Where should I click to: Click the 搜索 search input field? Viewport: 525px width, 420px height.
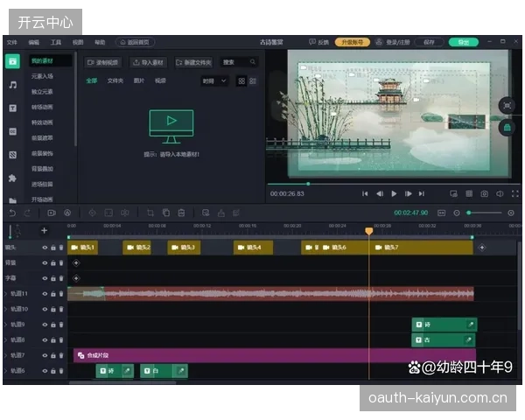239,62
